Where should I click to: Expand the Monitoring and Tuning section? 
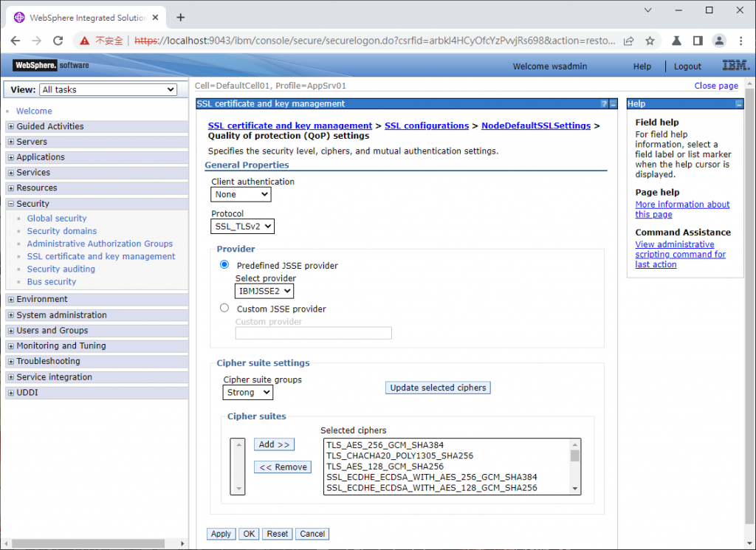click(x=11, y=346)
